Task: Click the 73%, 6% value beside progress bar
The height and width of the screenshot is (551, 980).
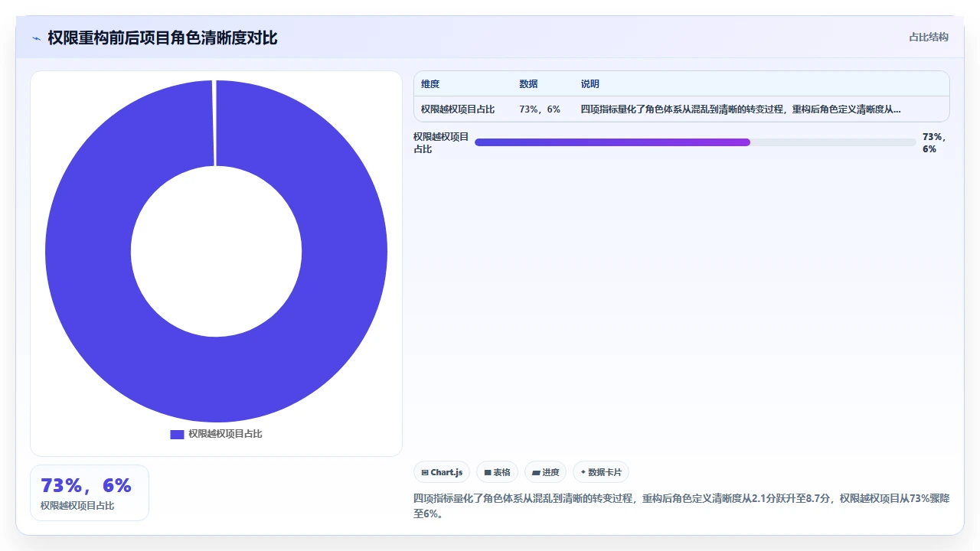Action: tap(935, 143)
